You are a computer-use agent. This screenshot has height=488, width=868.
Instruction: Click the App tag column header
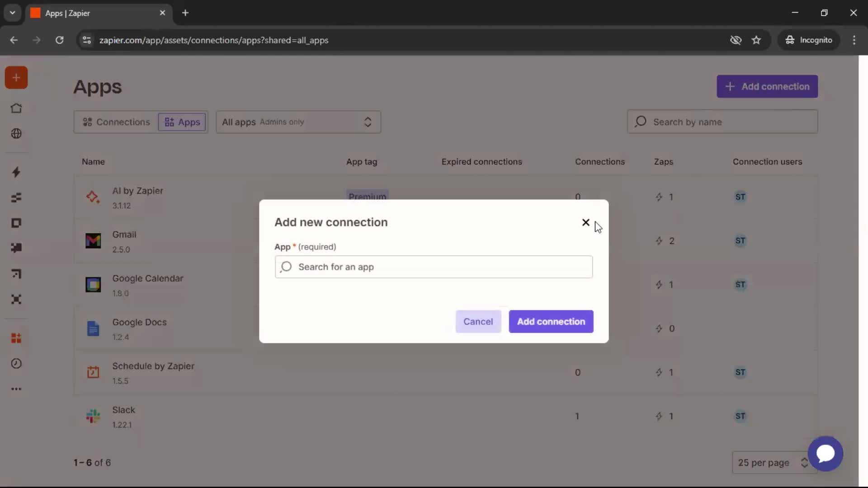point(362,162)
